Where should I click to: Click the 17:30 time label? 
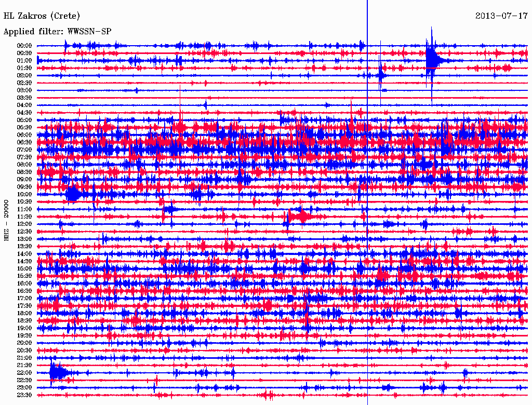(24, 306)
